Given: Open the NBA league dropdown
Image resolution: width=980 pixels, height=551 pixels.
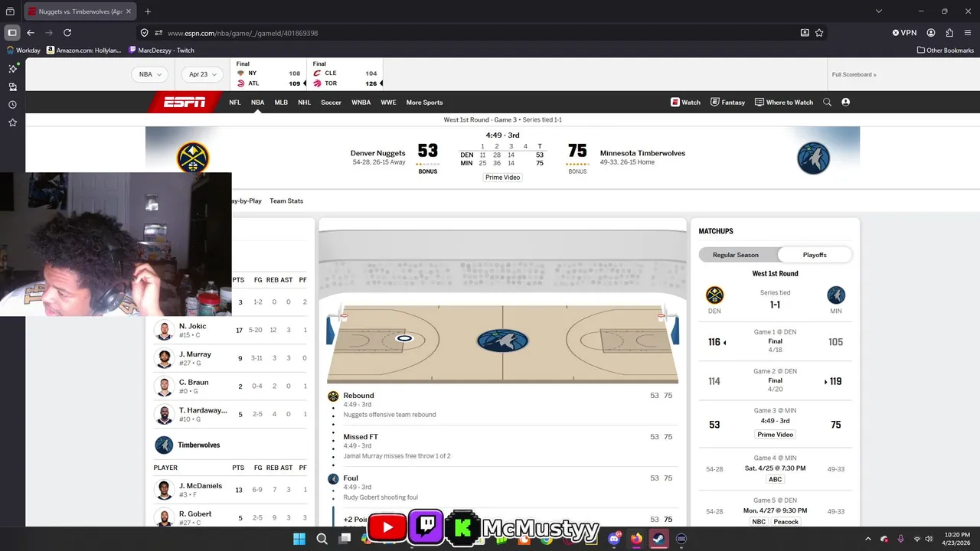Looking at the screenshot, I should click(151, 74).
